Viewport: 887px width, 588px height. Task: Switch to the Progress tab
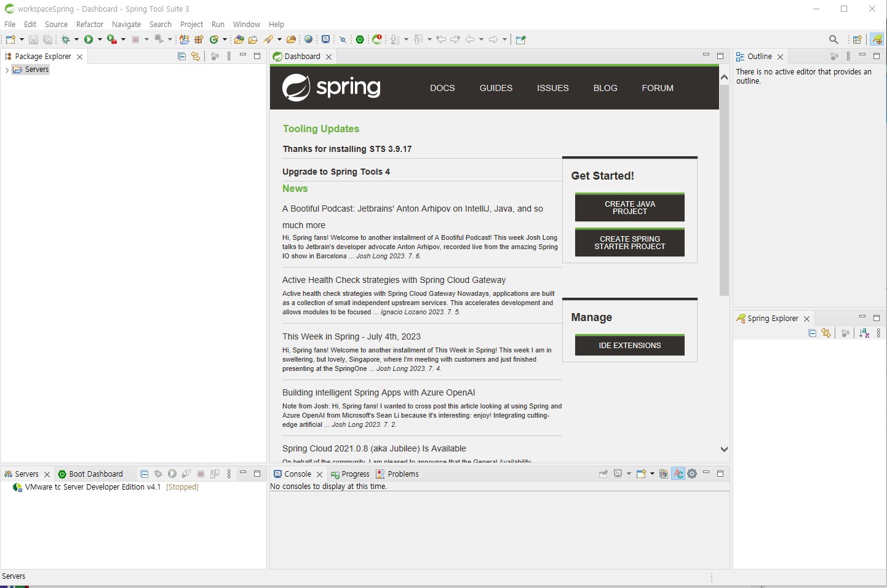(x=349, y=474)
